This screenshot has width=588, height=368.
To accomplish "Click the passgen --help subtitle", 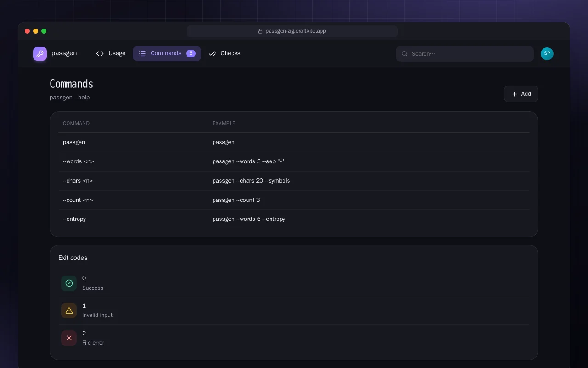I will [70, 98].
